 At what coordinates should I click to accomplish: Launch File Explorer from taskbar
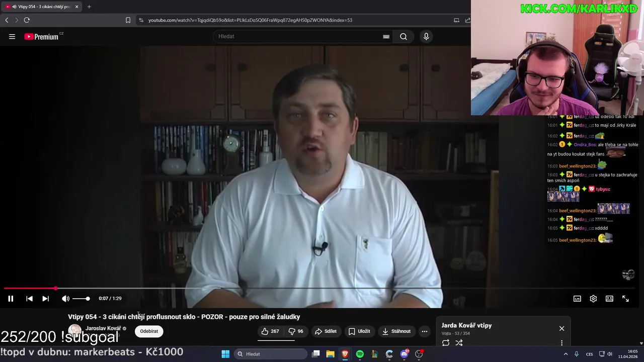[x=331, y=354]
